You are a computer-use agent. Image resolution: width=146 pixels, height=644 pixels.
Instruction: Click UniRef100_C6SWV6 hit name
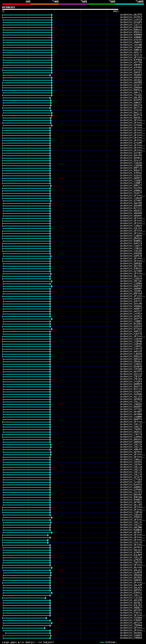[131, 47]
